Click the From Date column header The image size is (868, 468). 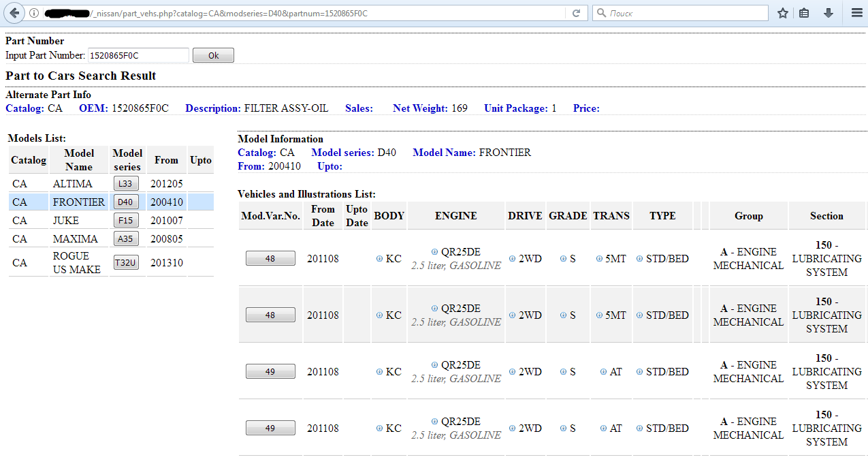323,215
